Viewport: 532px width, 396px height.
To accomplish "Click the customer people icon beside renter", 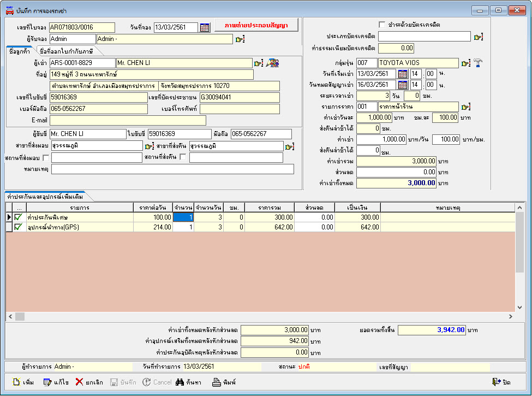I will tap(273, 63).
